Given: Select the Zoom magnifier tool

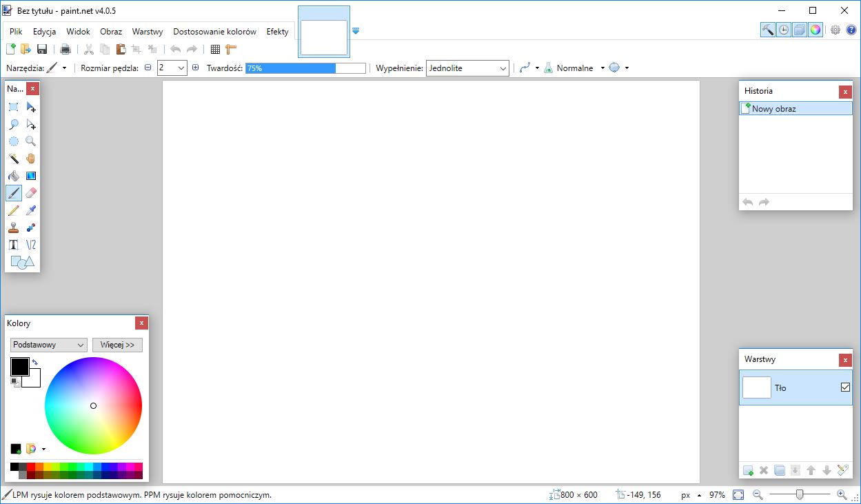Looking at the screenshot, I should coord(31,141).
